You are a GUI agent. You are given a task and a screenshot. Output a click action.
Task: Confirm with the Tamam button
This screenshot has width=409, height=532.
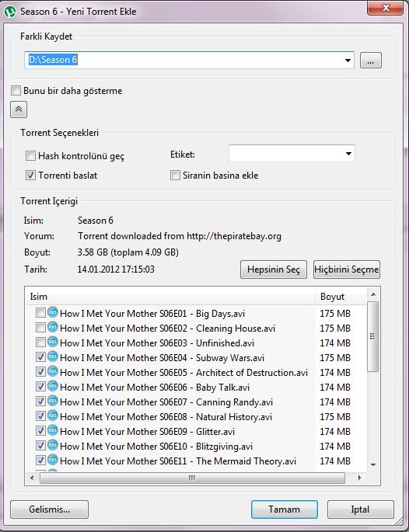(285, 509)
